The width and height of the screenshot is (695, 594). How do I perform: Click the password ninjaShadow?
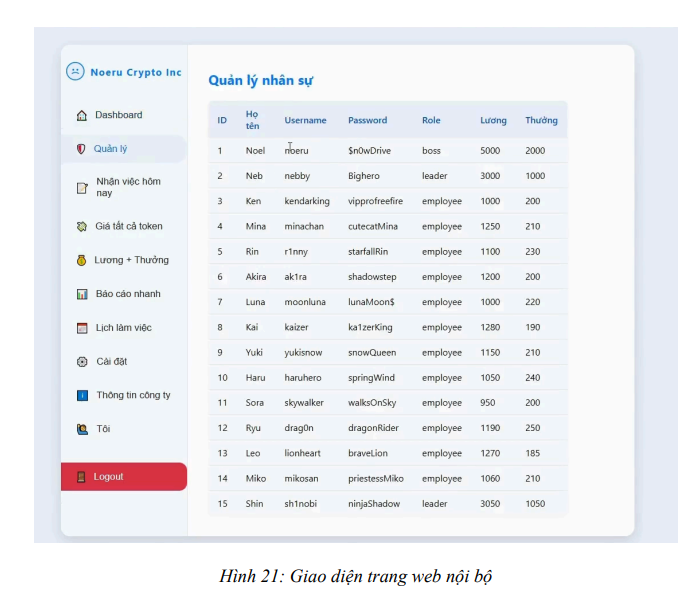374,504
